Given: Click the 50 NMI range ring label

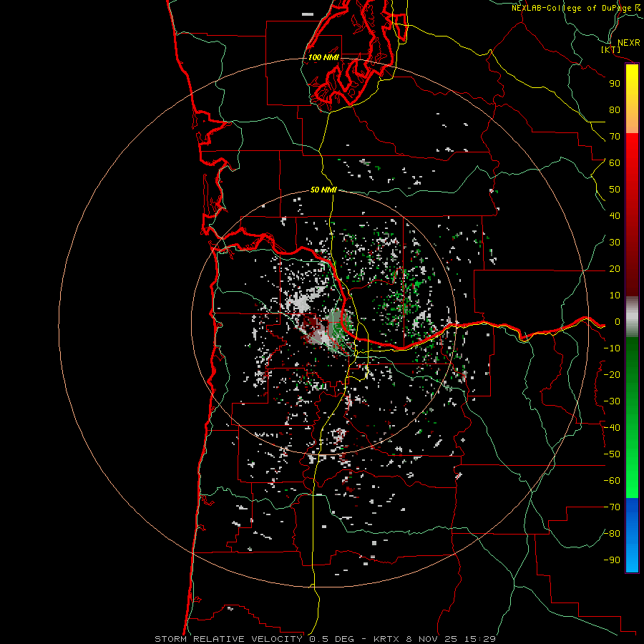Looking at the screenshot, I should coord(323,190).
